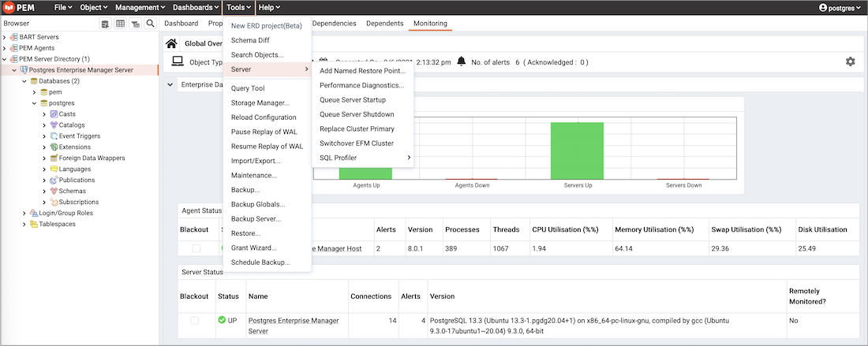Collapse the Databases (2) node

[24, 81]
